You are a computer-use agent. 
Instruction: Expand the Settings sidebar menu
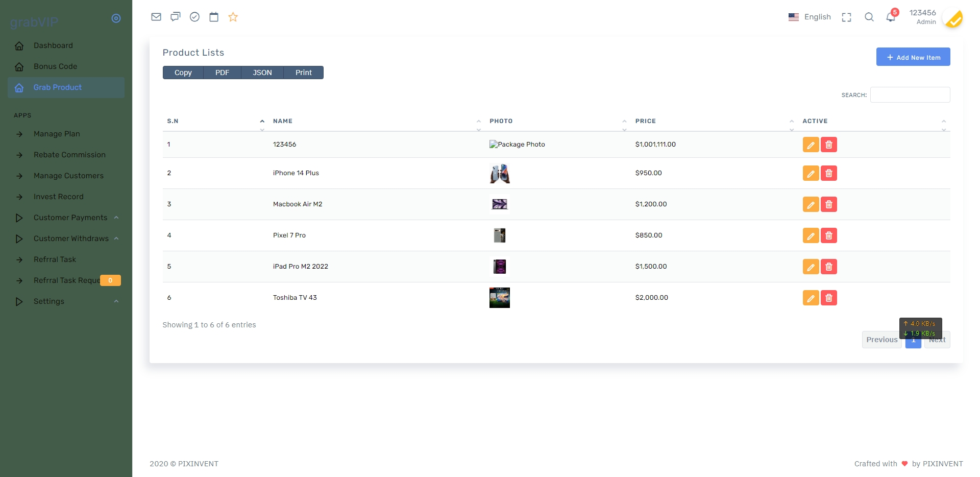pos(49,301)
